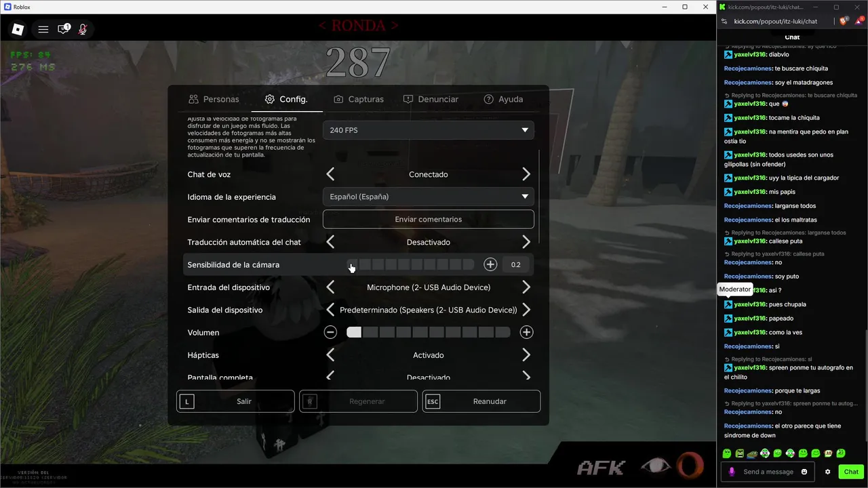This screenshot has width=868, height=488.
Task: Switch to the Capturas tab
Action: click(359, 99)
